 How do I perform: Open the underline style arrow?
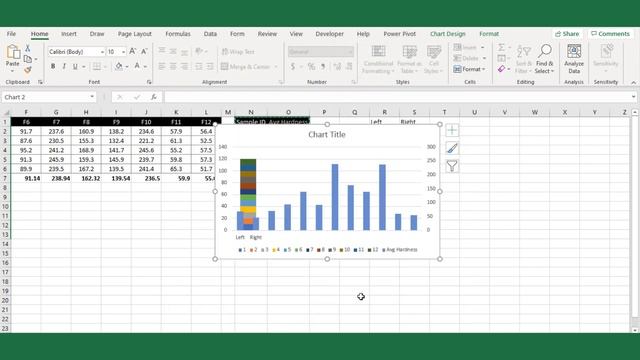pyautogui.click(x=84, y=67)
